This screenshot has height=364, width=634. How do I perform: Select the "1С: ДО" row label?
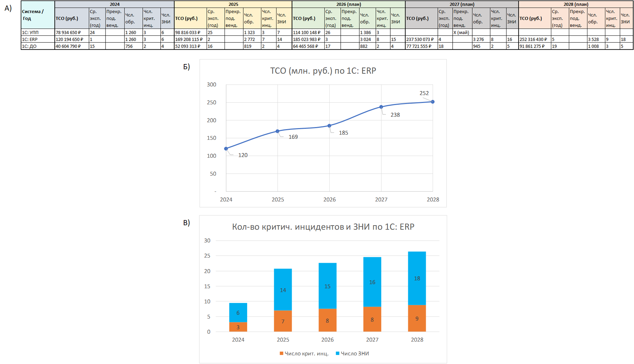38,46
